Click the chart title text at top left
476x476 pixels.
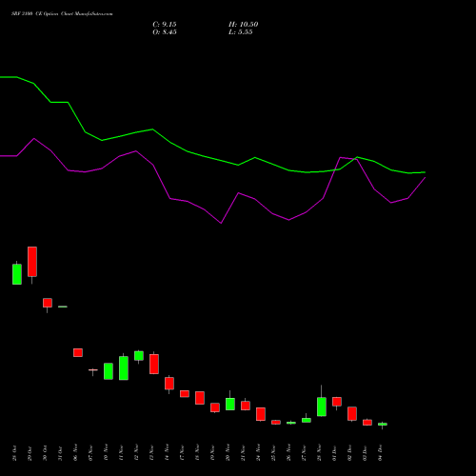pos(62,14)
